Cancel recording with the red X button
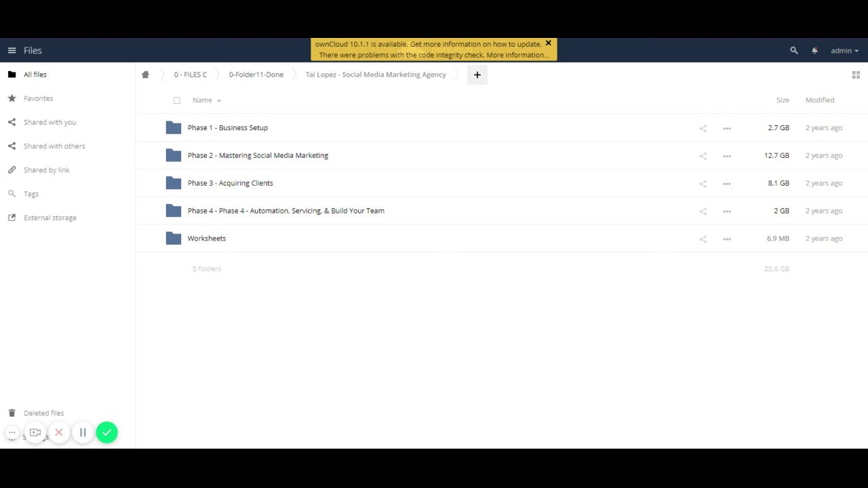Image resolution: width=868 pixels, height=488 pixels. [59, 432]
